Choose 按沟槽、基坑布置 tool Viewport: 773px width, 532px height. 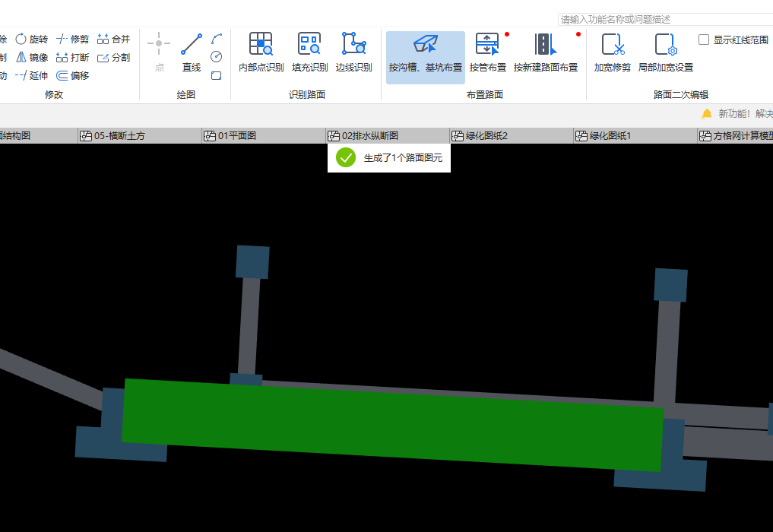click(425, 52)
